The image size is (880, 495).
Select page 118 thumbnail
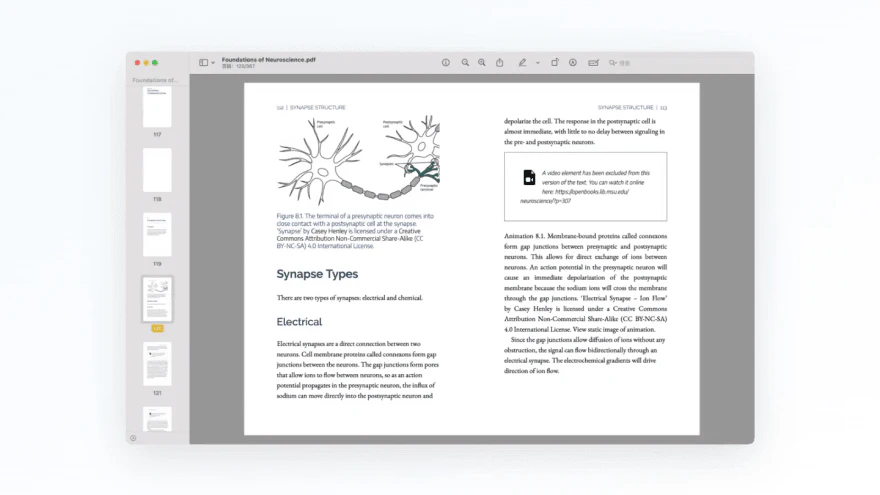click(x=157, y=171)
